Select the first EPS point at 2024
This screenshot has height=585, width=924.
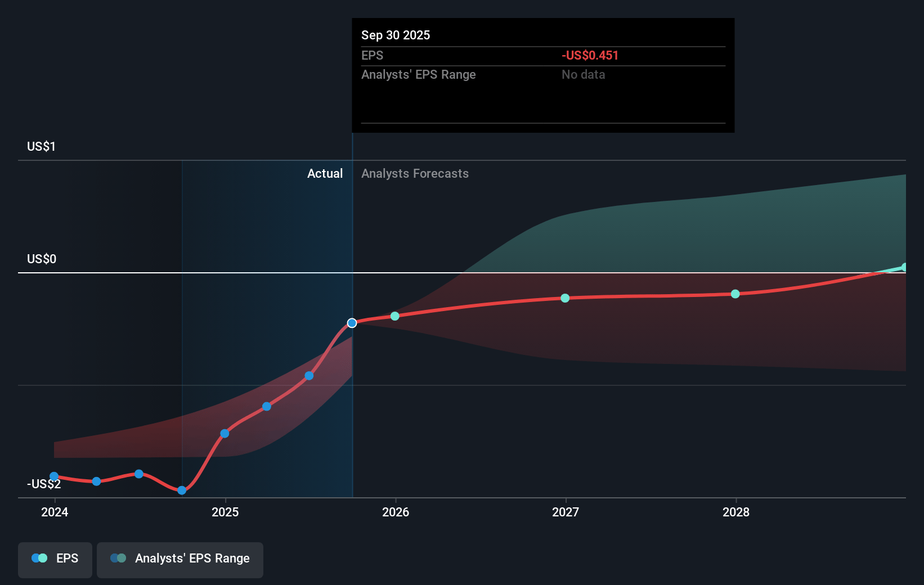click(x=54, y=476)
